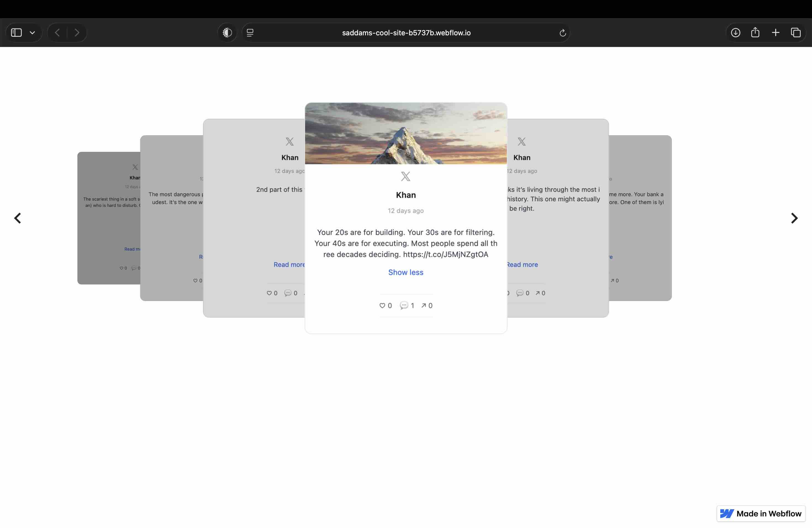Click X logo on 'might actually be right' card
Screen dimensions: 812x528
tap(522, 142)
